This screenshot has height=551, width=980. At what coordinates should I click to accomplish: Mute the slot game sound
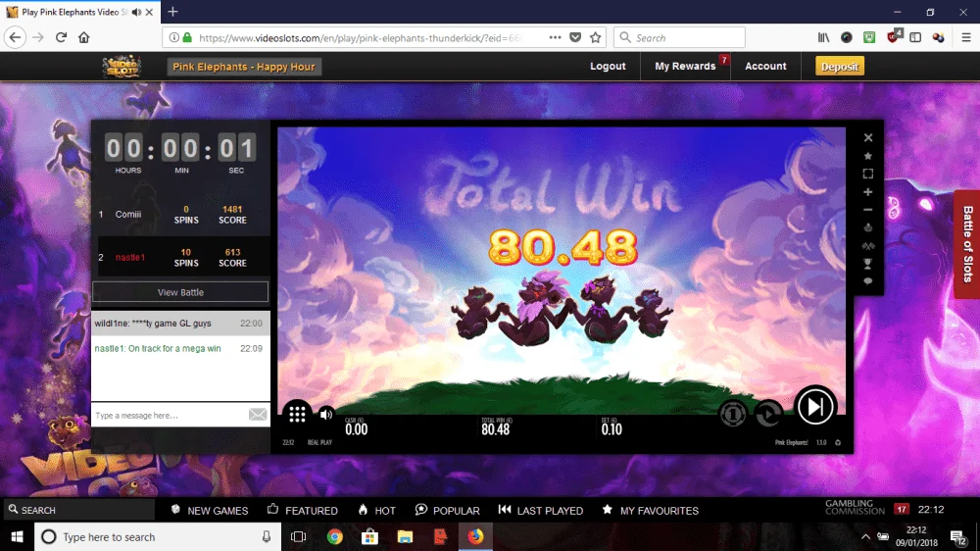326,414
